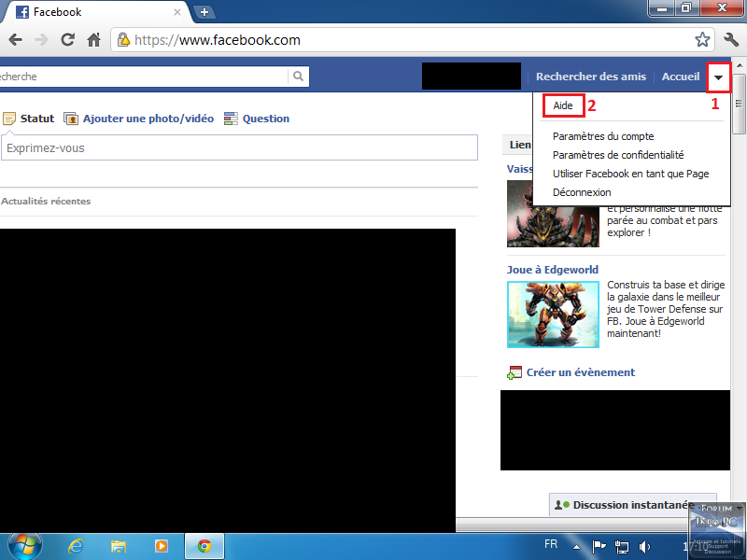Select the Statut composer option
747x560 pixels.
37,119
